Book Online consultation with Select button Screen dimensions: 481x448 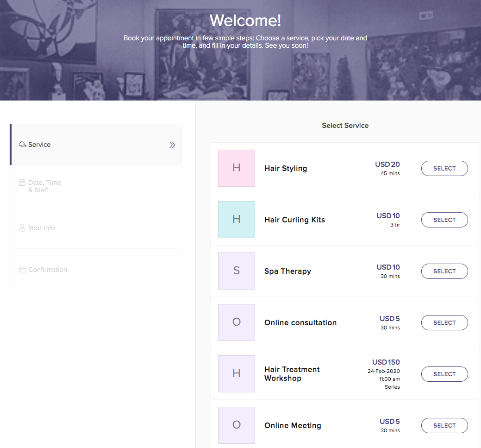point(444,323)
